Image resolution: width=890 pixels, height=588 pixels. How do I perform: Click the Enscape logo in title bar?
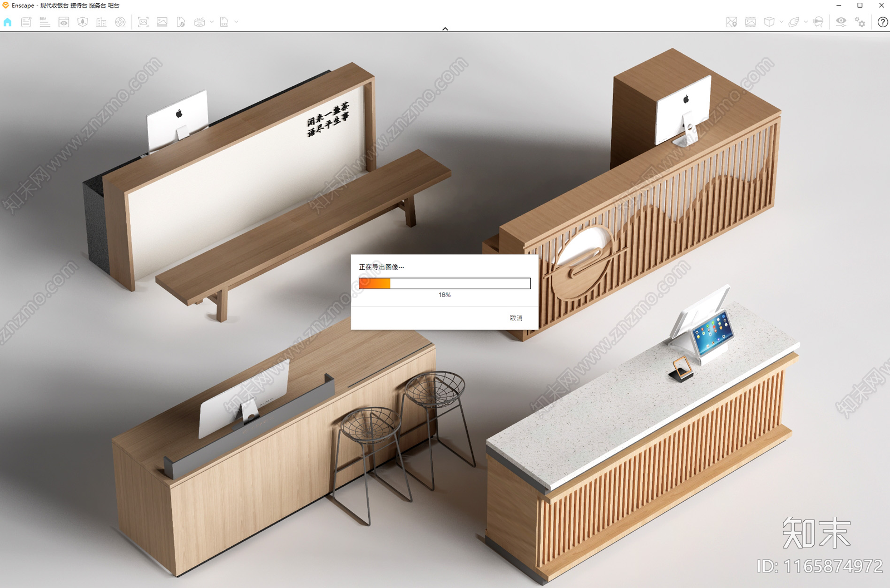(6, 5)
